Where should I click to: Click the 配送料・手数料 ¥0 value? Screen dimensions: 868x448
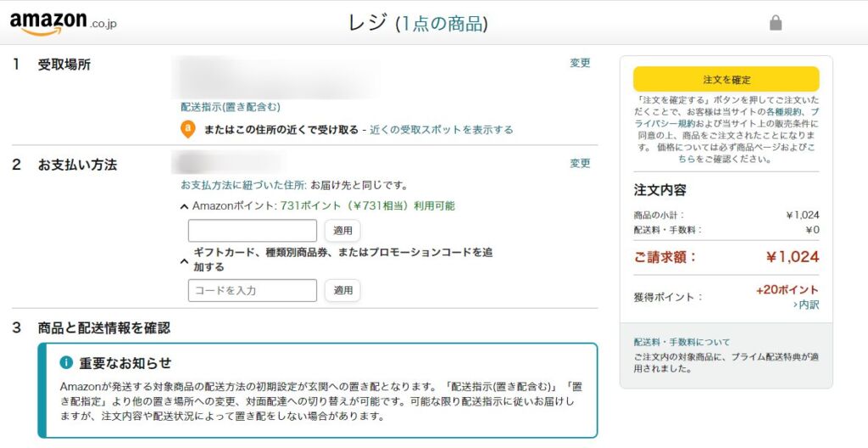coord(812,230)
